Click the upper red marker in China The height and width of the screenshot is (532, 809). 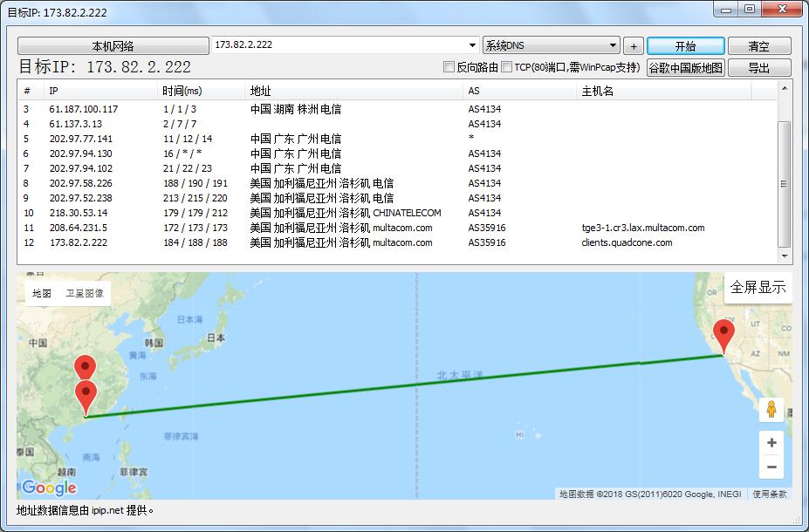point(85,369)
